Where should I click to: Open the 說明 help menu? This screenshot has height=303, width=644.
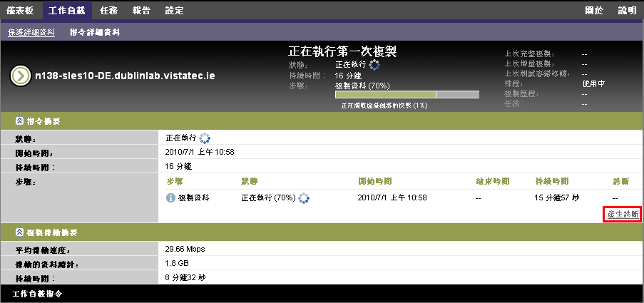(627, 11)
